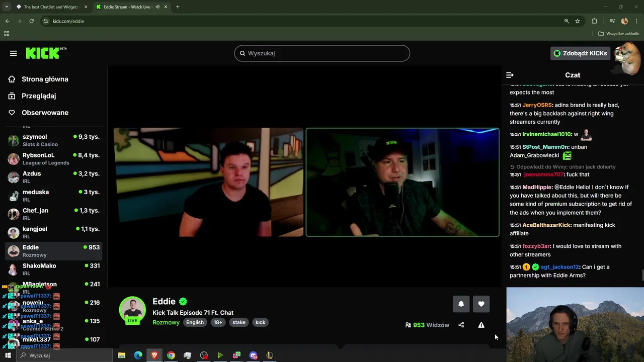Go back using the browser back arrow

click(7, 21)
